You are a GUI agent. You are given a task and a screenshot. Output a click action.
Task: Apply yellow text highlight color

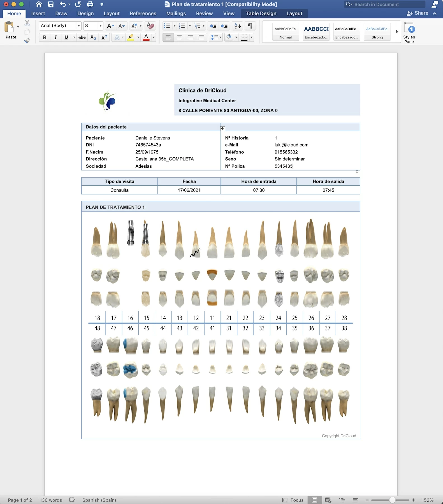pyautogui.click(x=130, y=37)
